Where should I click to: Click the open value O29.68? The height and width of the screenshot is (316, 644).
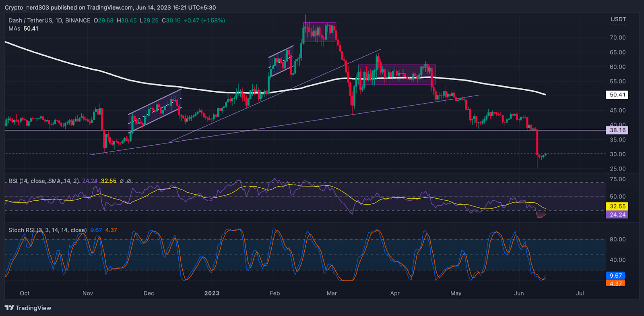point(104,21)
